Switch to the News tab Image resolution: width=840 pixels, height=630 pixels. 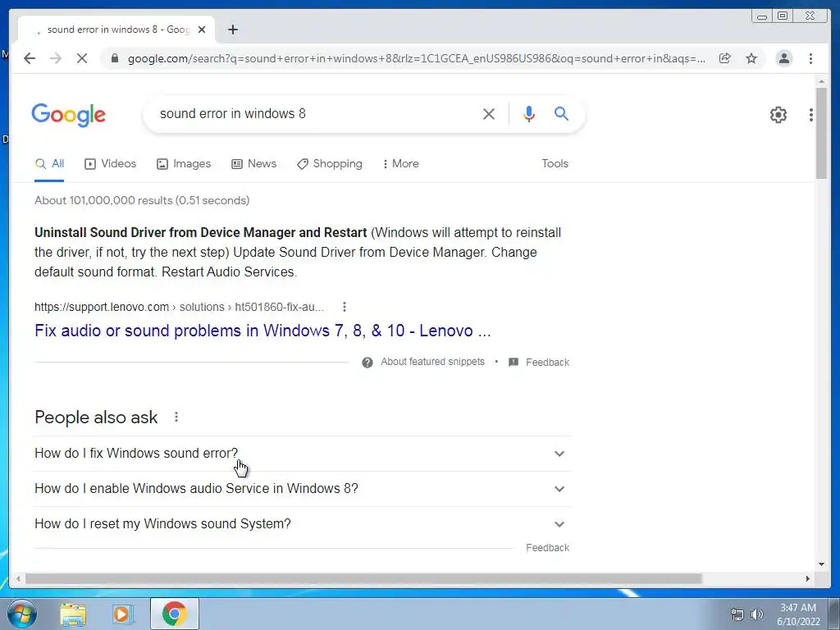[254, 163]
